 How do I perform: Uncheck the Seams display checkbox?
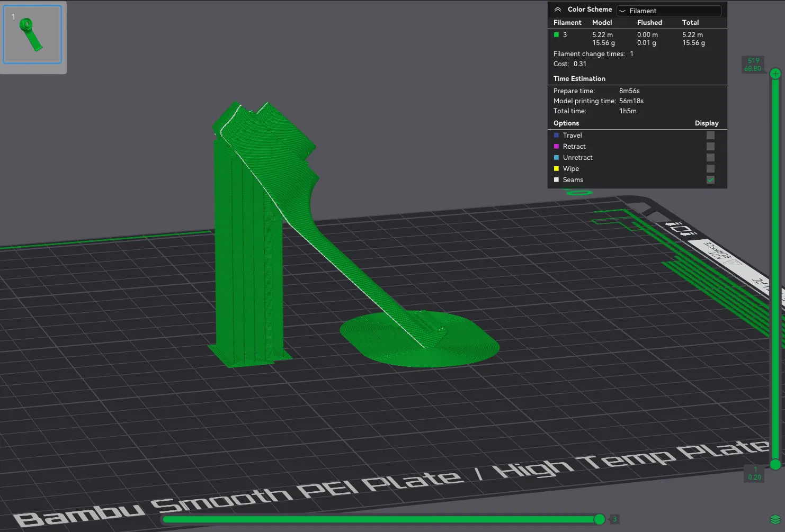[710, 180]
